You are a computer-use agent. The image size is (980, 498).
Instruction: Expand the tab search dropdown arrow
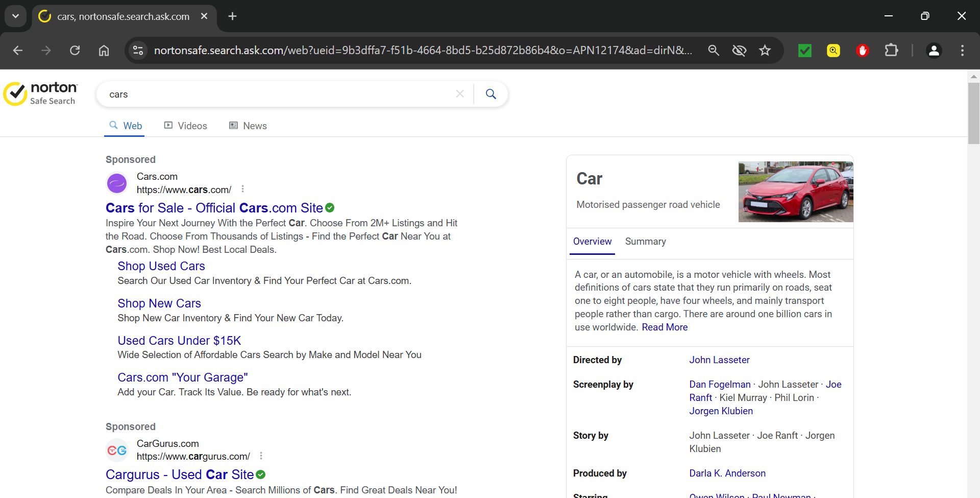(16, 16)
